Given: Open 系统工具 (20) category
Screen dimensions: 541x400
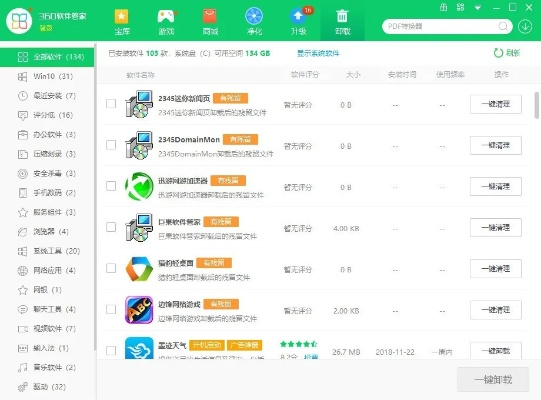Looking at the screenshot, I should (47, 251).
